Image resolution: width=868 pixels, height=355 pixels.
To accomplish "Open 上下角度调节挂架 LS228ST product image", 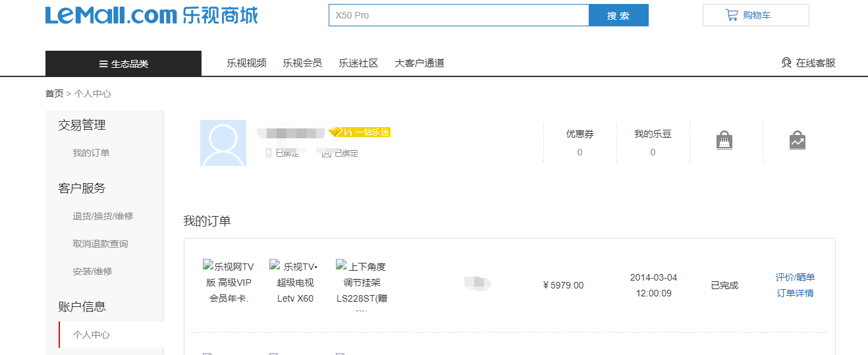I will tap(362, 285).
